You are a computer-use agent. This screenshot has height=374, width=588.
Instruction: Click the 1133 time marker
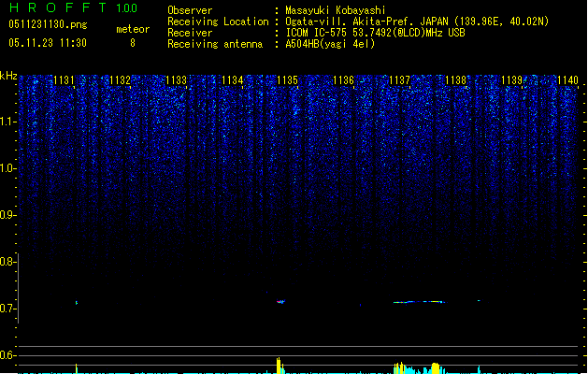pyautogui.click(x=177, y=80)
